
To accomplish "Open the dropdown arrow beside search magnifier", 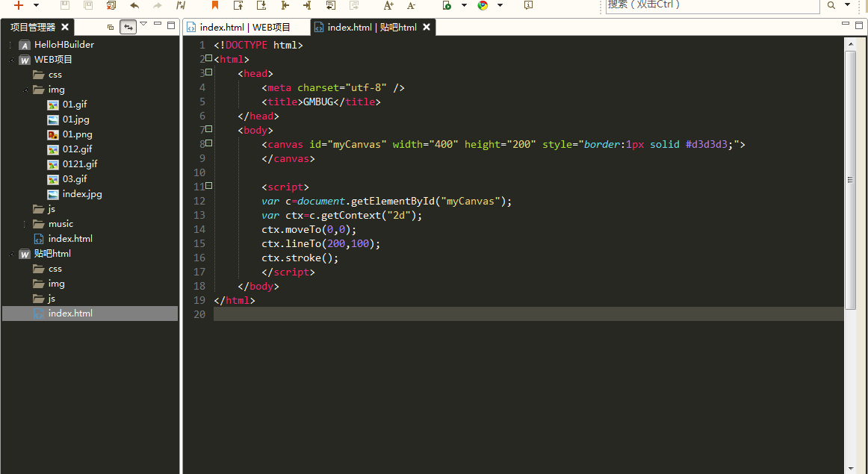I will click(x=848, y=5).
